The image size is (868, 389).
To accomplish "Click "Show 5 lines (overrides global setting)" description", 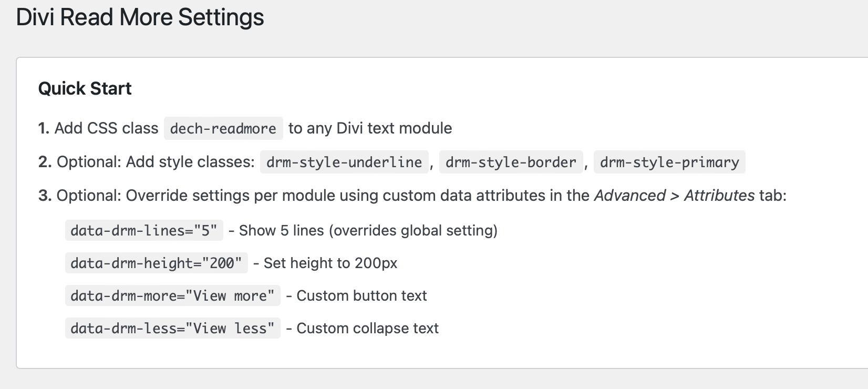I will [x=368, y=230].
